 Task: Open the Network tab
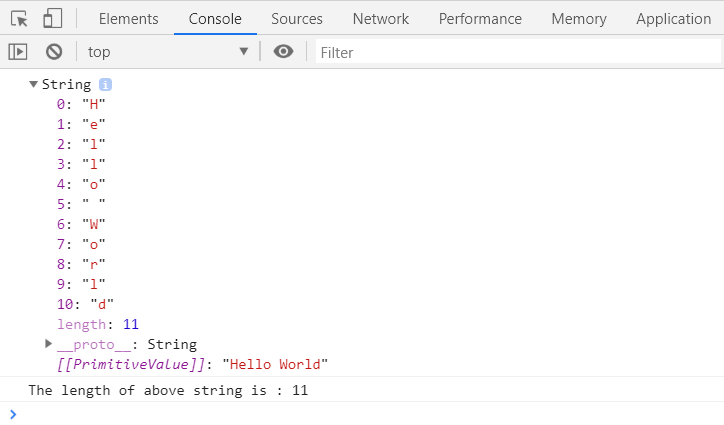tap(380, 19)
